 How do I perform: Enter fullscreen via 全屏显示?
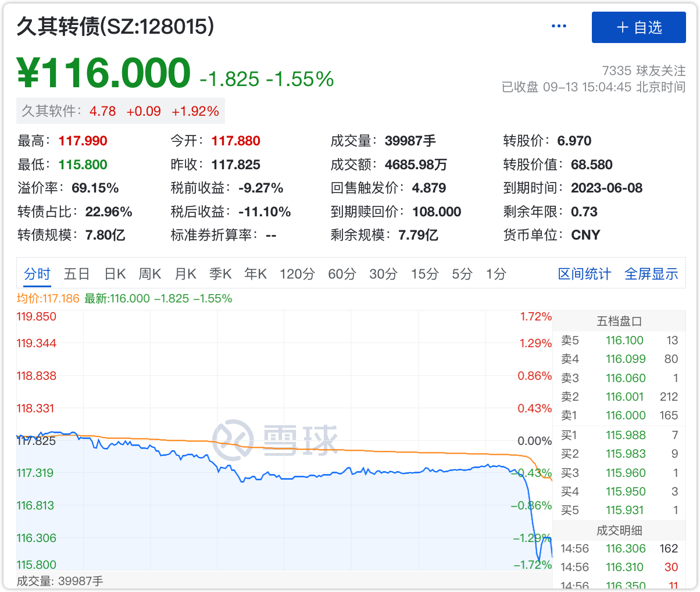[x=651, y=274]
